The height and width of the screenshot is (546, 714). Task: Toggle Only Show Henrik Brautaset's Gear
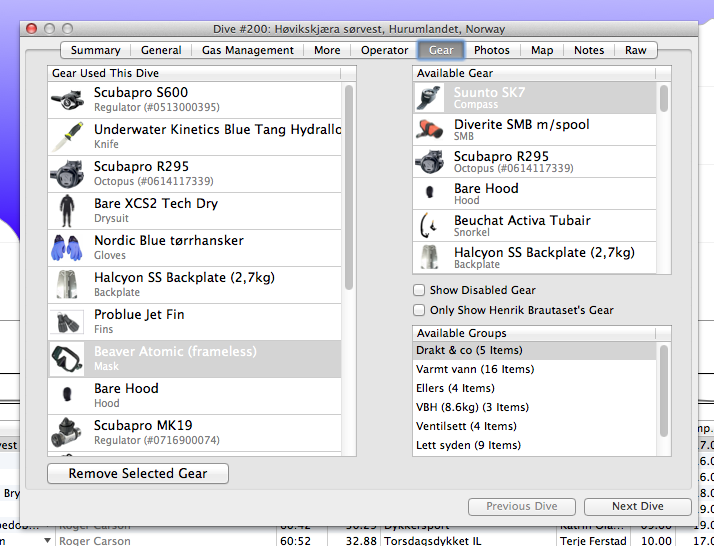tap(420, 311)
